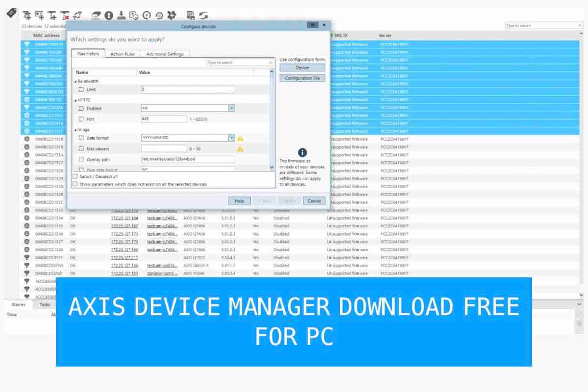Click the Device configuration source button
This screenshot has height=392, width=588.
(303, 67)
